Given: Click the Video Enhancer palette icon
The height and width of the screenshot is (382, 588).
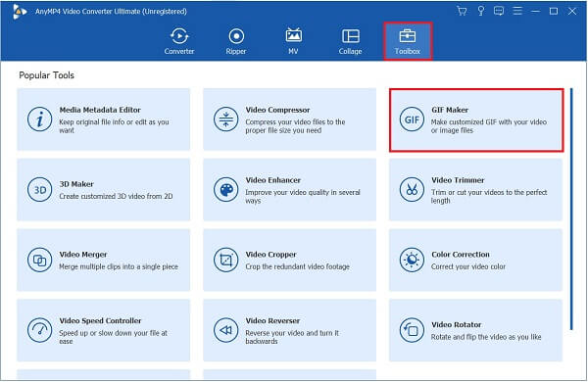Looking at the screenshot, I should (x=225, y=190).
